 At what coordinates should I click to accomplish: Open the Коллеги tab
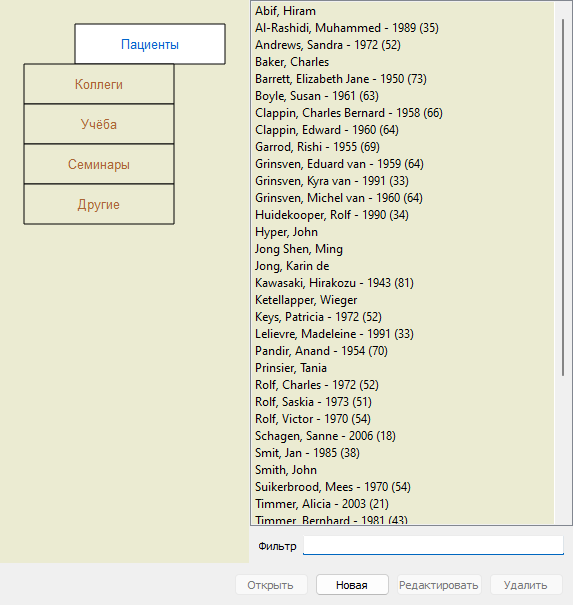(x=99, y=84)
